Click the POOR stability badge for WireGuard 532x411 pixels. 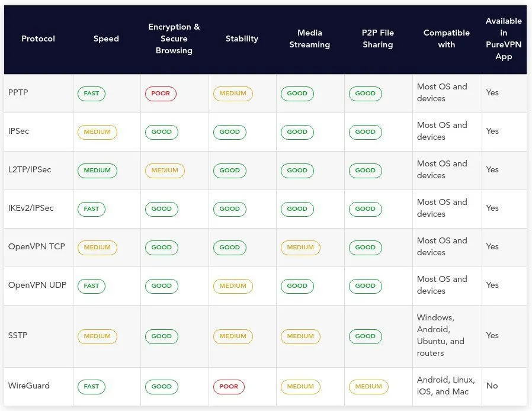(x=229, y=387)
